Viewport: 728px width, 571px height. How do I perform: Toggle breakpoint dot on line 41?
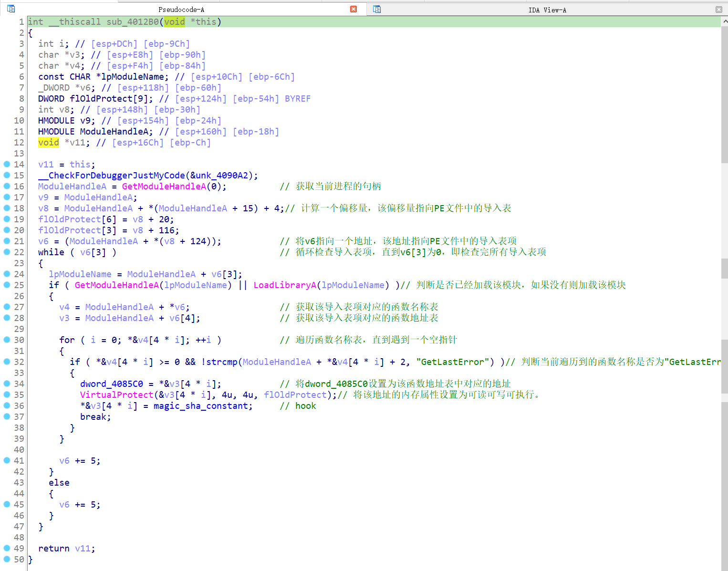click(x=7, y=460)
